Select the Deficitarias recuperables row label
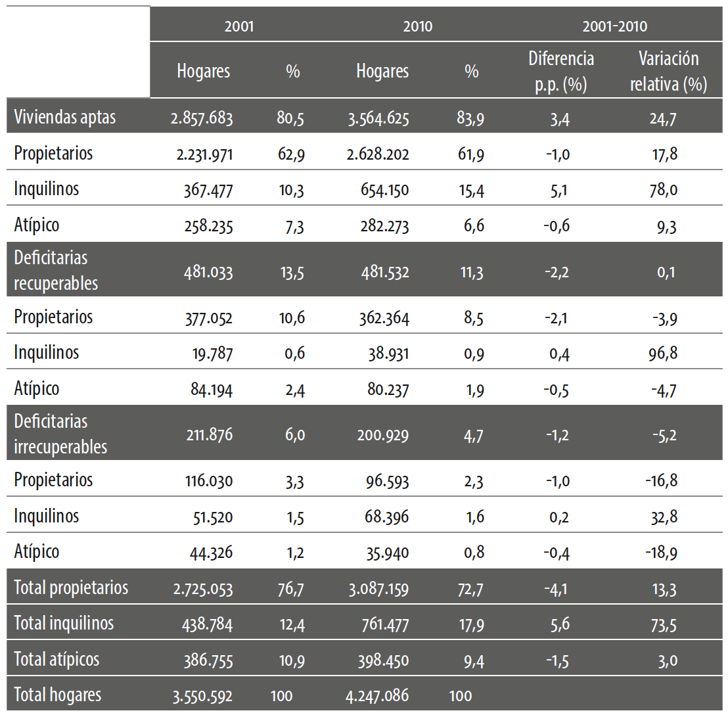 click(x=56, y=269)
